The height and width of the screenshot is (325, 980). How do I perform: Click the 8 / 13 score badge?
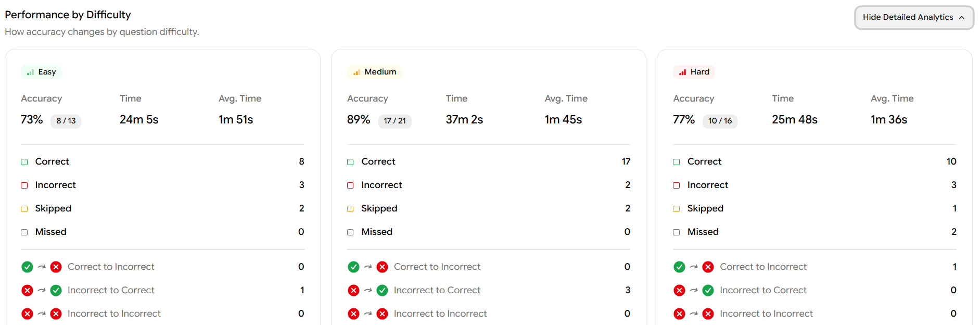66,121
